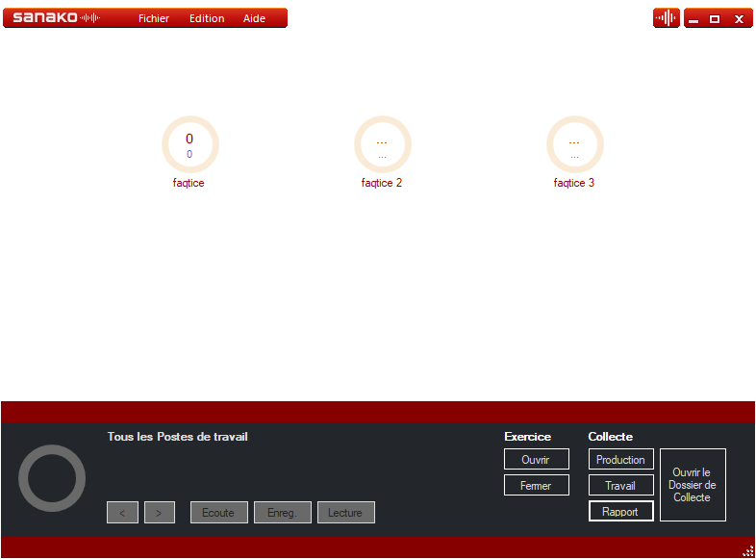
Task: Open the Edition menu
Action: [x=207, y=18]
